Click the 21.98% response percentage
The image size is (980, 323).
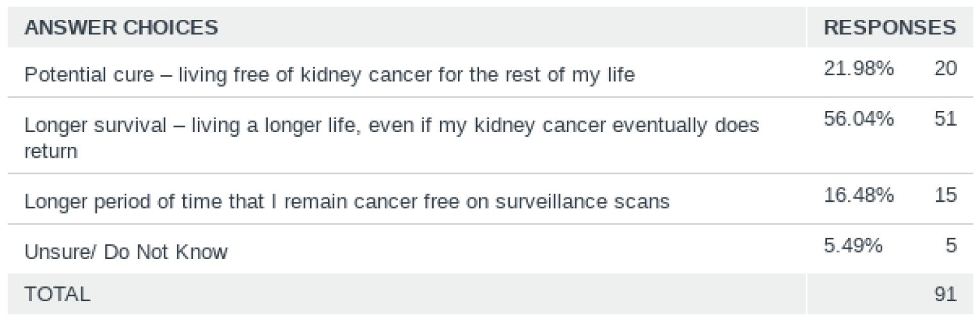pos(858,70)
